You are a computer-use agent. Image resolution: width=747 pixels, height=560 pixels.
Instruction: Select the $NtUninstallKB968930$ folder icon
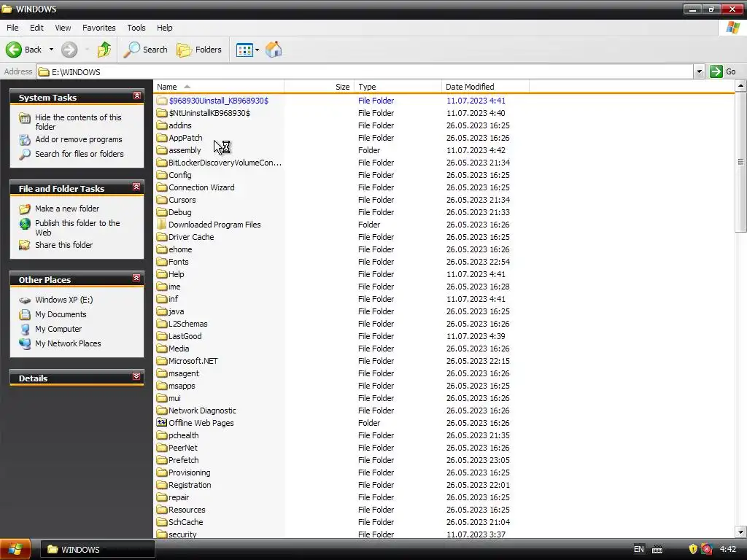(162, 113)
